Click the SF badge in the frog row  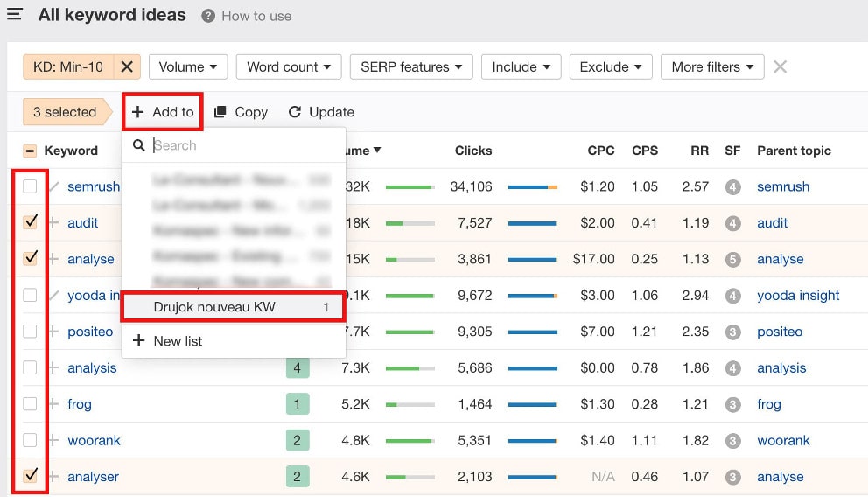732,404
